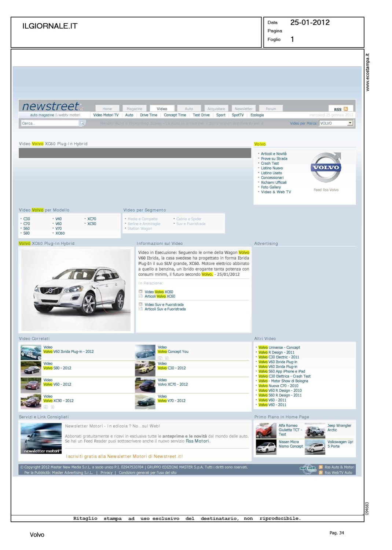This screenshot has height=550, width=392.
Task: Open the Alfa Romeo Giulietta TCT thumbnail
Action: tap(266, 430)
